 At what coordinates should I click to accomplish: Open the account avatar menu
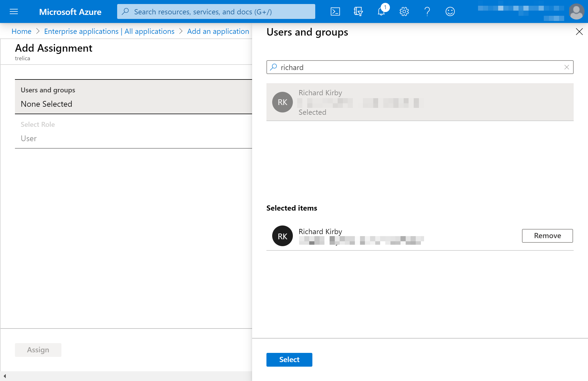pos(577,11)
